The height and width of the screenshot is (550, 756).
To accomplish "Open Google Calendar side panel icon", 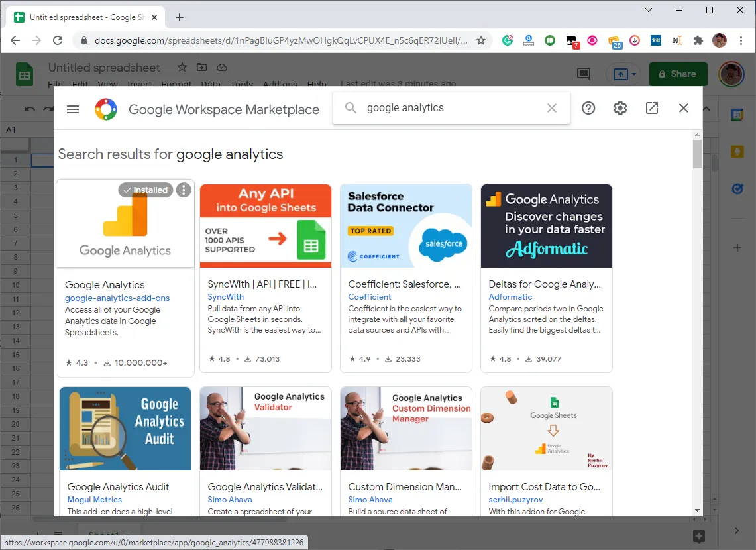I will point(737,115).
